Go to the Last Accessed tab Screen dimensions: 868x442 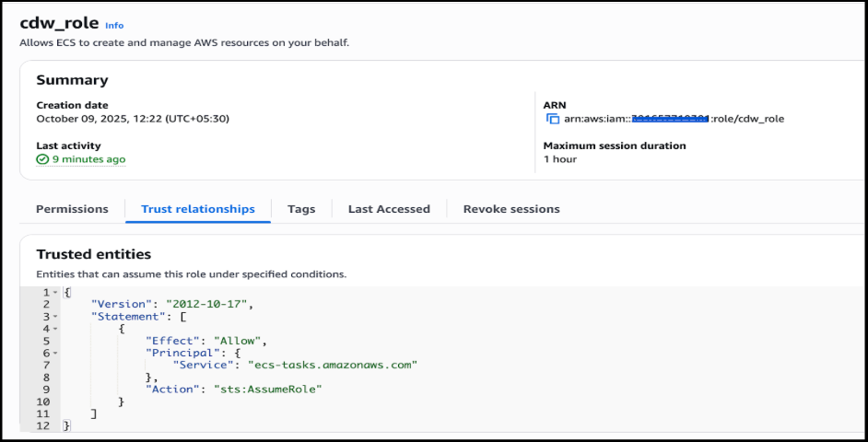(x=389, y=209)
